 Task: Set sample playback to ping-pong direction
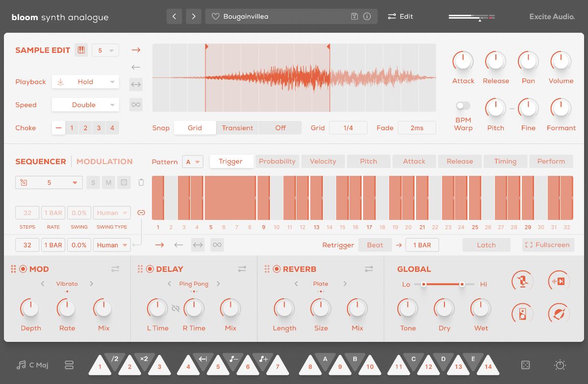(x=136, y=85)
